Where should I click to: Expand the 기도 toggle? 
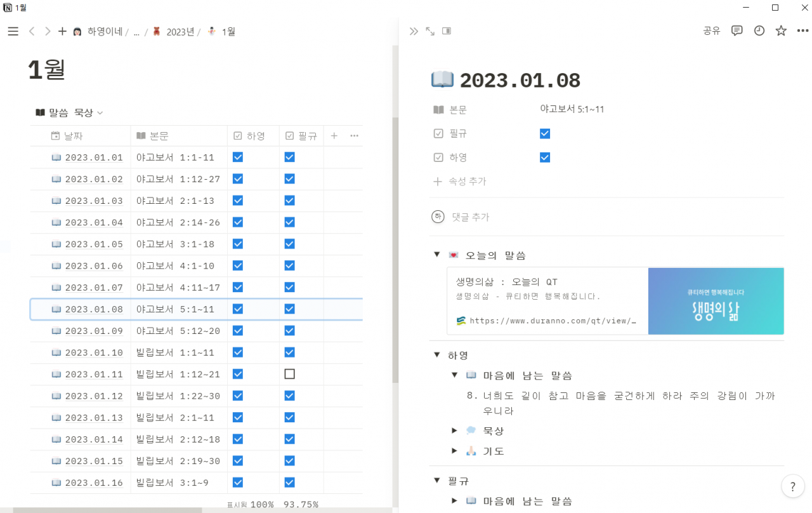coord(454,451)
